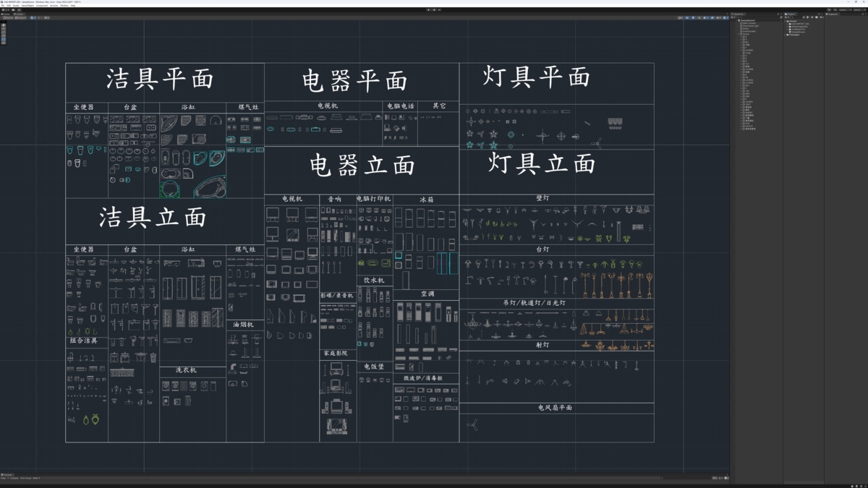This screenshot has height=488, width=868.
Task: Select Directional Light in Hierarchy
Action: pyautogui.click(x=751, y=26)
